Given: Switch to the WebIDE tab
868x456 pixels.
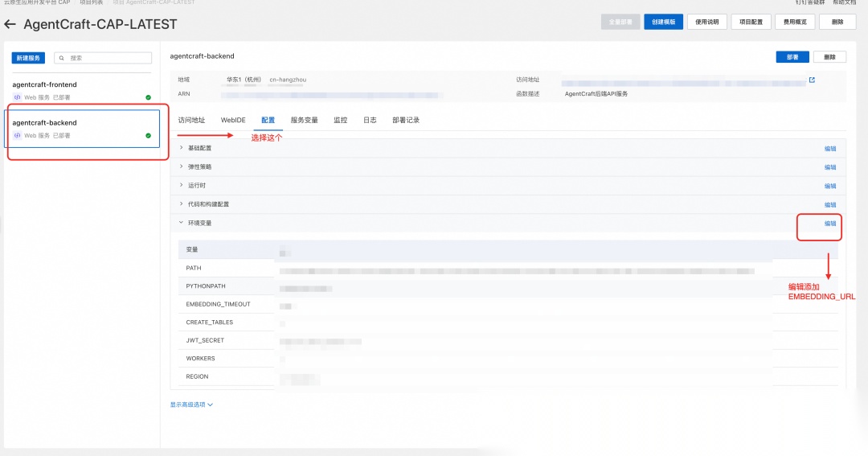Looking at the screenshot, I should [233, 121].
